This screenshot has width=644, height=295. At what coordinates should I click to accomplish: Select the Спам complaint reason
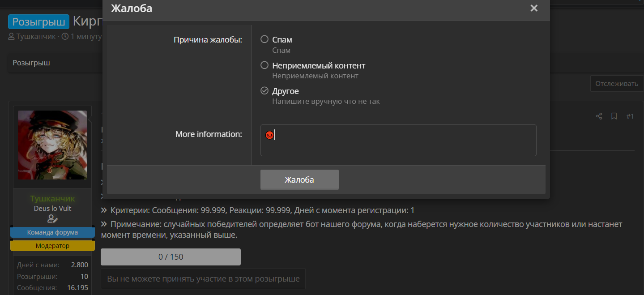[264, 39]
